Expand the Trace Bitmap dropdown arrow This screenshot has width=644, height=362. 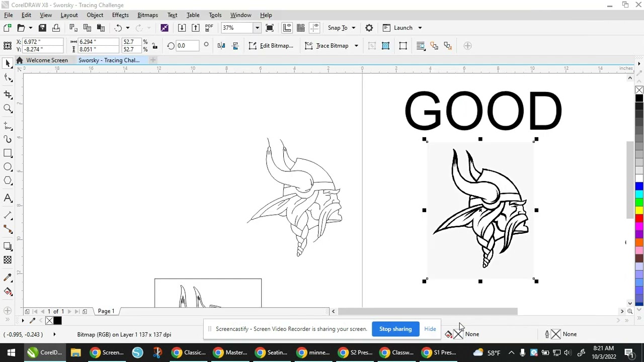[356, 46]
